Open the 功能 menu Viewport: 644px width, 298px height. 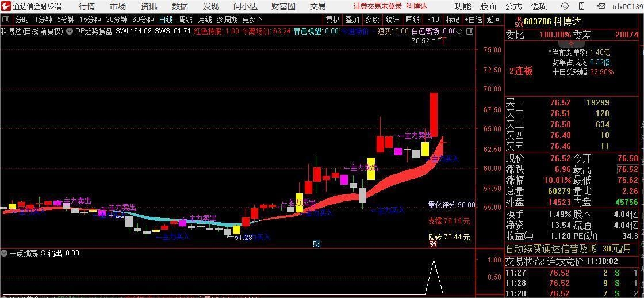coord(463,6)
